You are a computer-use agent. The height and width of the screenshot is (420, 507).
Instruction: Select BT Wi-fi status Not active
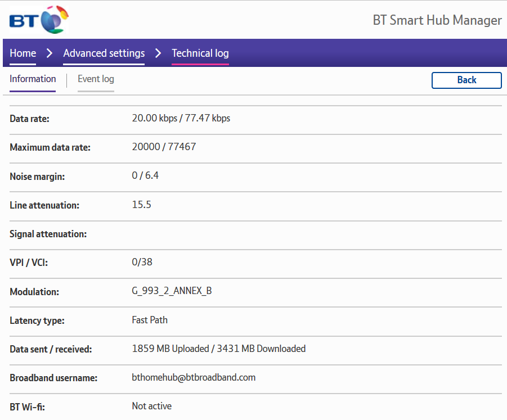151,406
